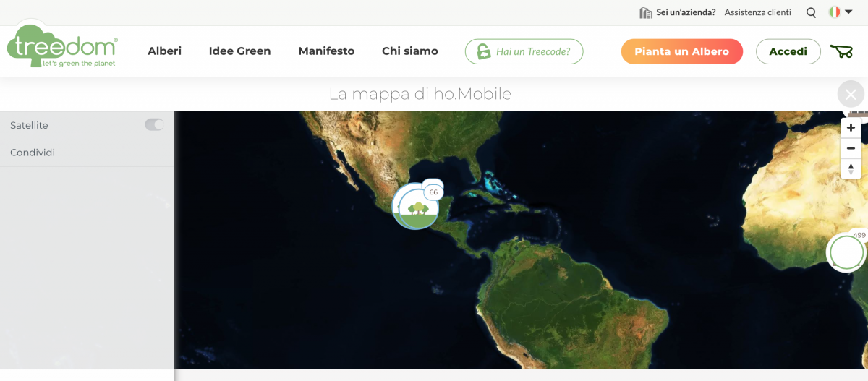868x381 pixels.
Task: Go to Manifesto page
Action: click(x=326, y=51)
